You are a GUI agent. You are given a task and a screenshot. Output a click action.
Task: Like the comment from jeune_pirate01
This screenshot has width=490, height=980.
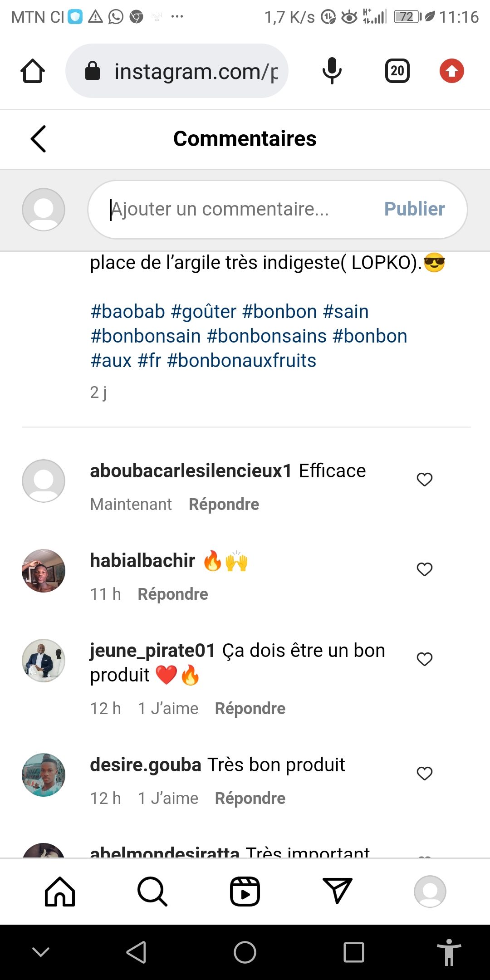click(x=425, y=659)
